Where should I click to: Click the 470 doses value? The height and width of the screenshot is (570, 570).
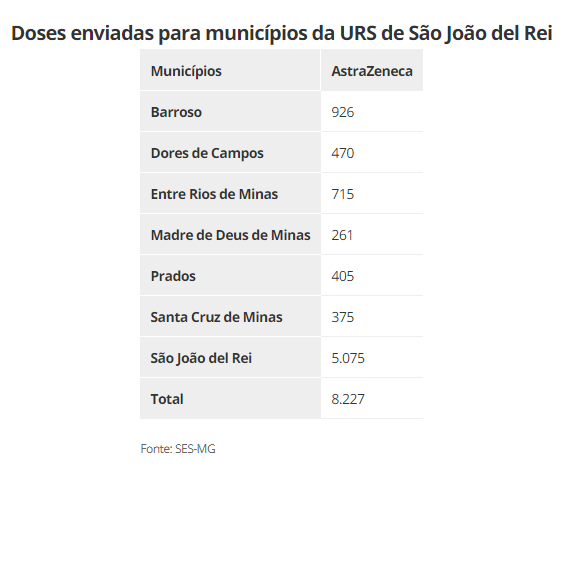click(x=343, y=153)
